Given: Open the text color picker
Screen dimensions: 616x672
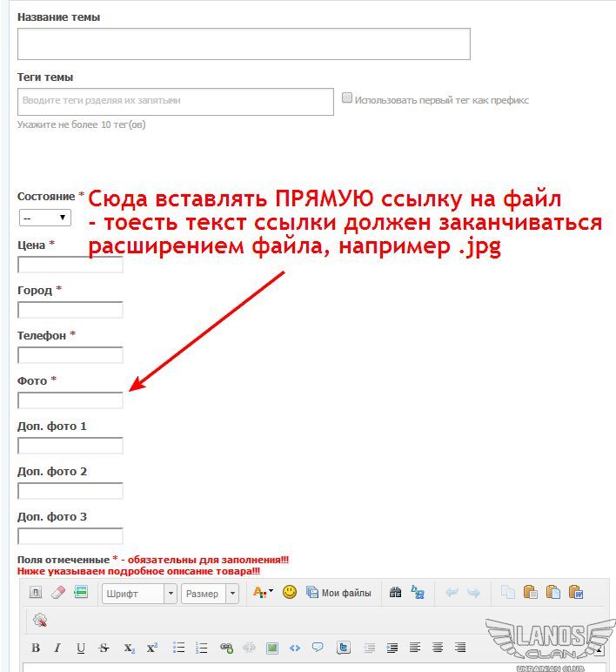Looking at the screenshot, I should (262, 592).
